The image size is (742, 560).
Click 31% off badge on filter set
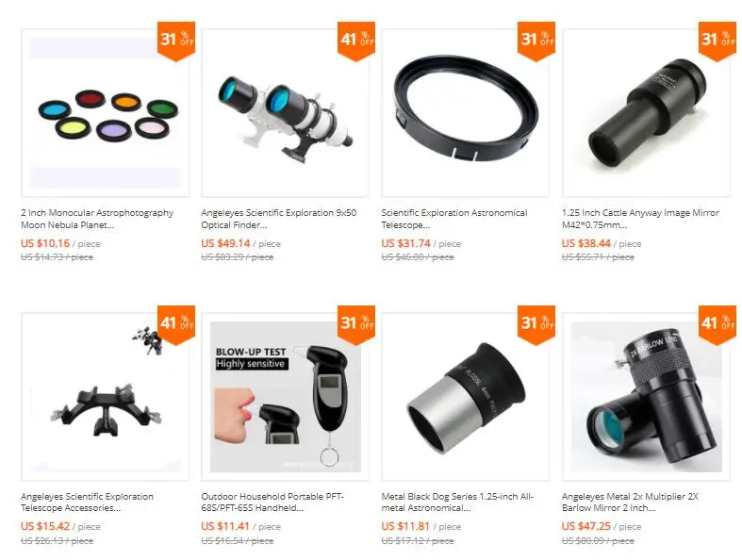click(176, 41)
